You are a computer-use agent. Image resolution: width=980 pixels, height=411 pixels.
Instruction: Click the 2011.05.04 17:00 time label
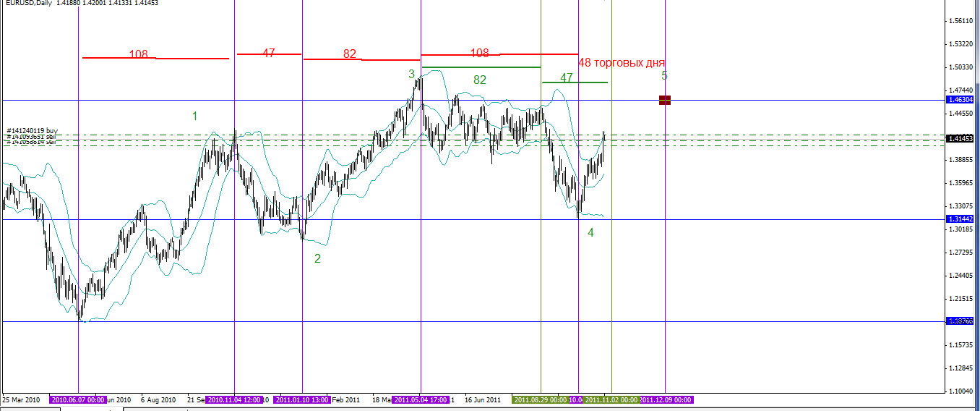421,399
